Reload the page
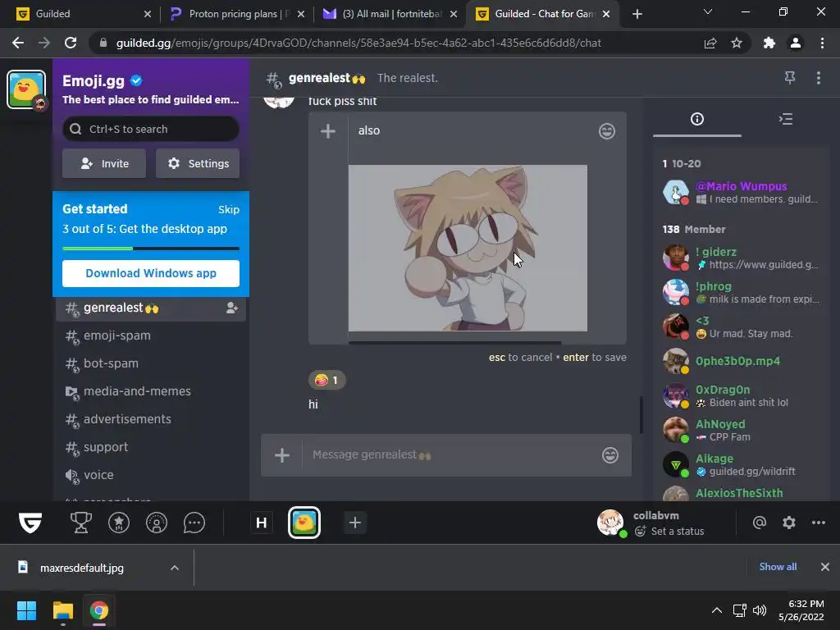The image size is (840, 630). click(71, 43)
